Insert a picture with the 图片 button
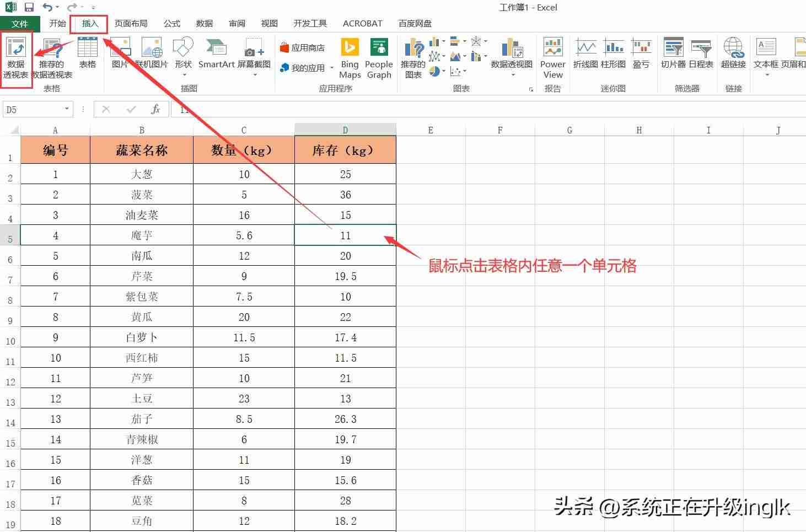This screenshot has height=532, width=806. 120,53
